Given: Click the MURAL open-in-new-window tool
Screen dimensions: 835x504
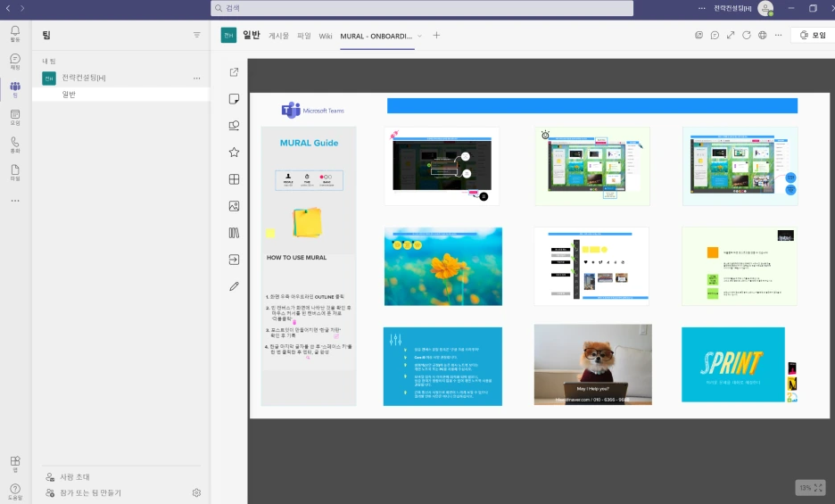Looking at the screenshot, I should pyautogui.click(x=234, y=72).
